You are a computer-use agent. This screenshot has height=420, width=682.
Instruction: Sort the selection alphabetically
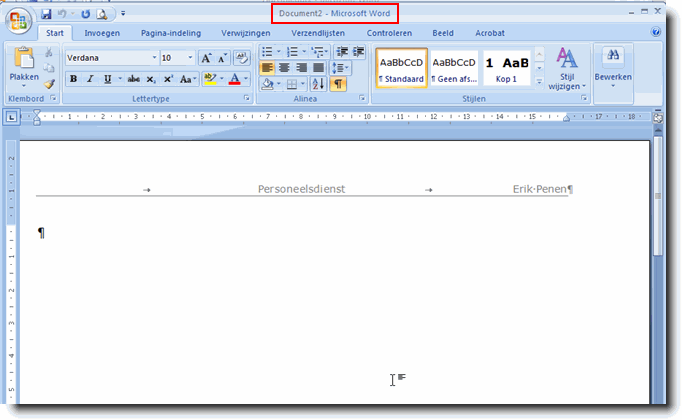(318, 84)
